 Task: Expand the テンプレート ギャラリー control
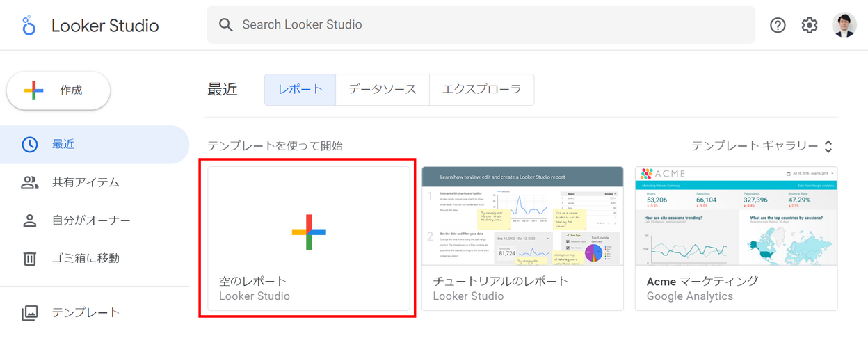762,146
